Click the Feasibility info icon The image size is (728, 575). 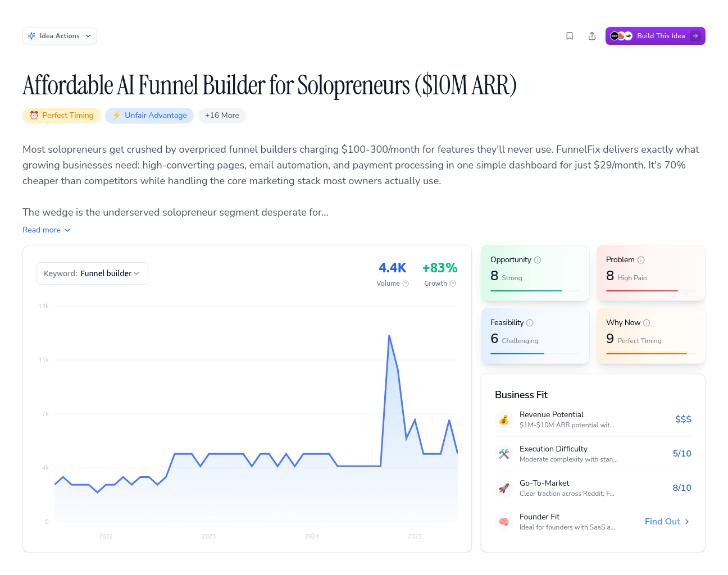point(530,323)
